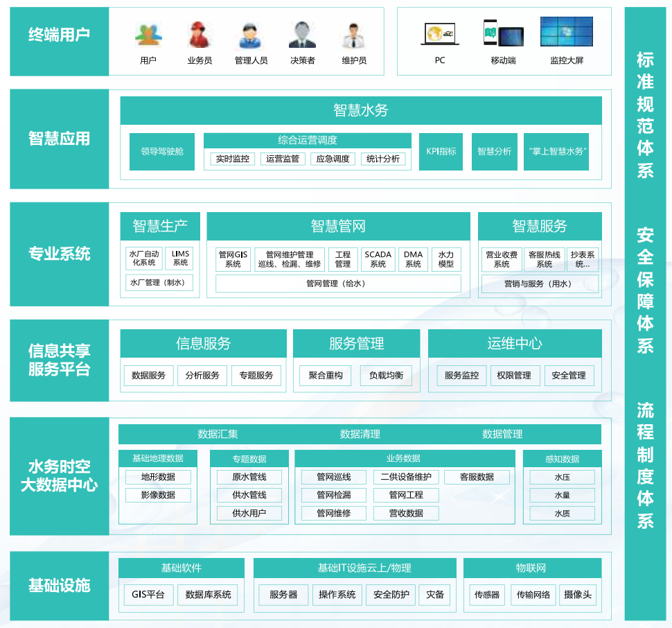Viewport: 672px width, 628px height.
Task: Select the 原水管线 box
Action: click(x=249, y=477)
